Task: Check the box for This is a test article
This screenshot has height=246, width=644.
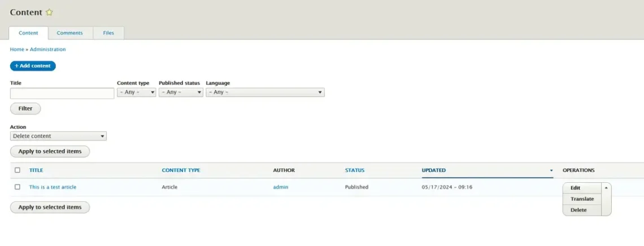Action: point(18,187)
